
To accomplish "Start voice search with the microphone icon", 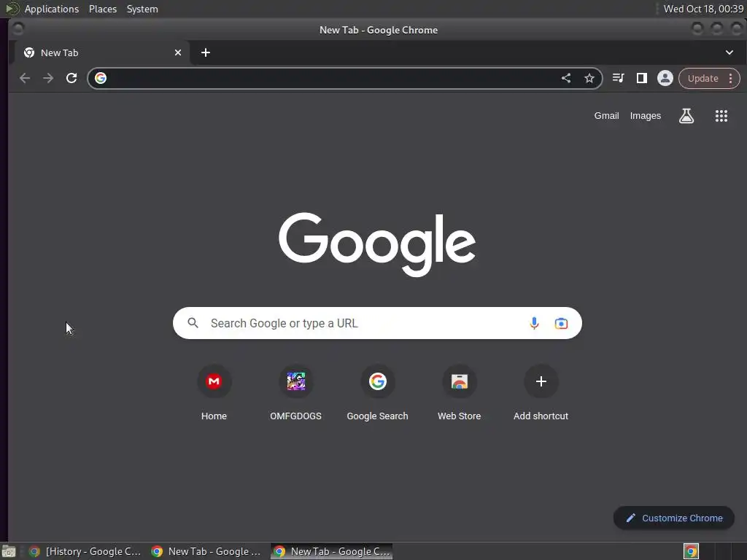I will pyautogui.click(x=534, y=323).
